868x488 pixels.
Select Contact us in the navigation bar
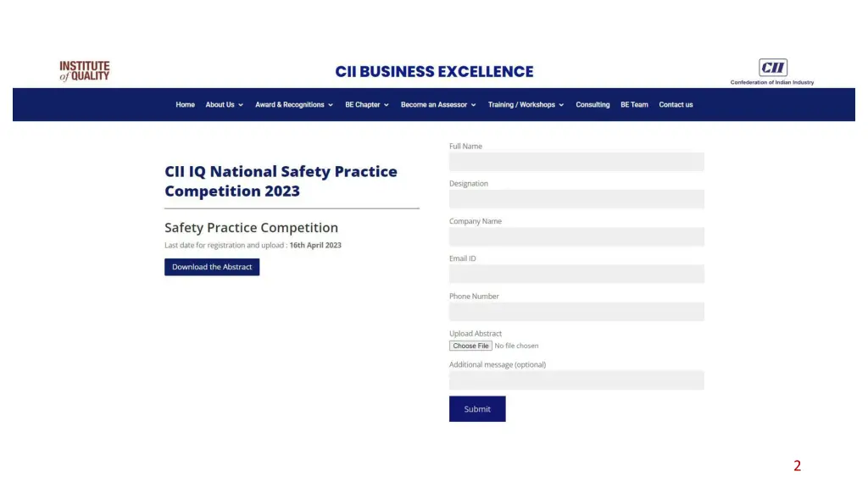pos(676,104)
